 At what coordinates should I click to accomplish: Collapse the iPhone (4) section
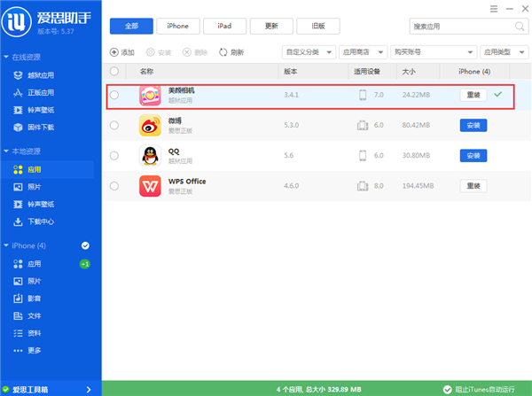click(x=6, y=245)
